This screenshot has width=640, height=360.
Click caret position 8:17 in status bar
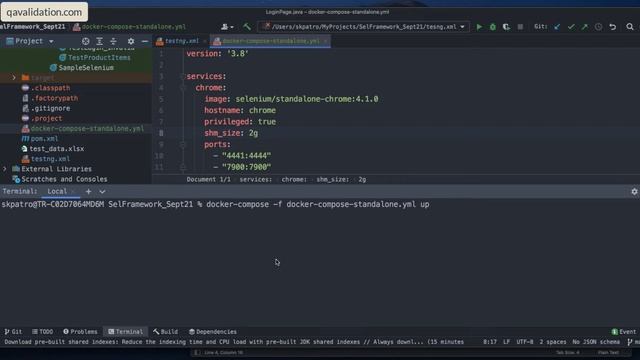pos(490,342)
